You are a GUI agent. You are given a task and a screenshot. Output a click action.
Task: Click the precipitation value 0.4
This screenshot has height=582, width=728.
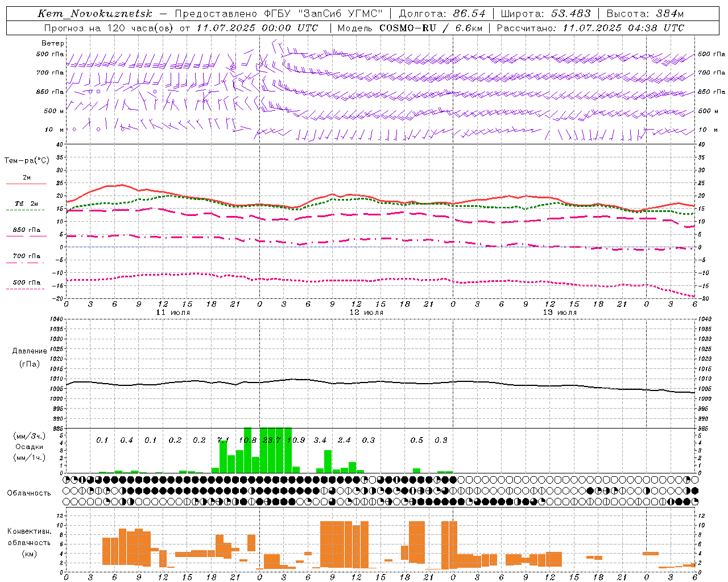point(126,440)
